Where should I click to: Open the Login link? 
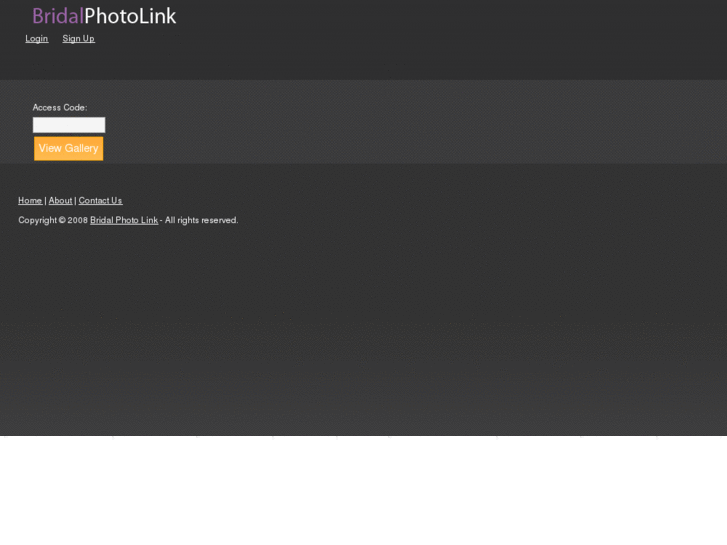pos(37,38)
